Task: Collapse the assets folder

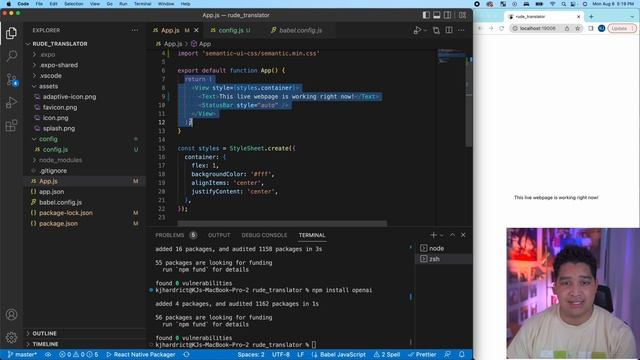Action: (48, 86)
